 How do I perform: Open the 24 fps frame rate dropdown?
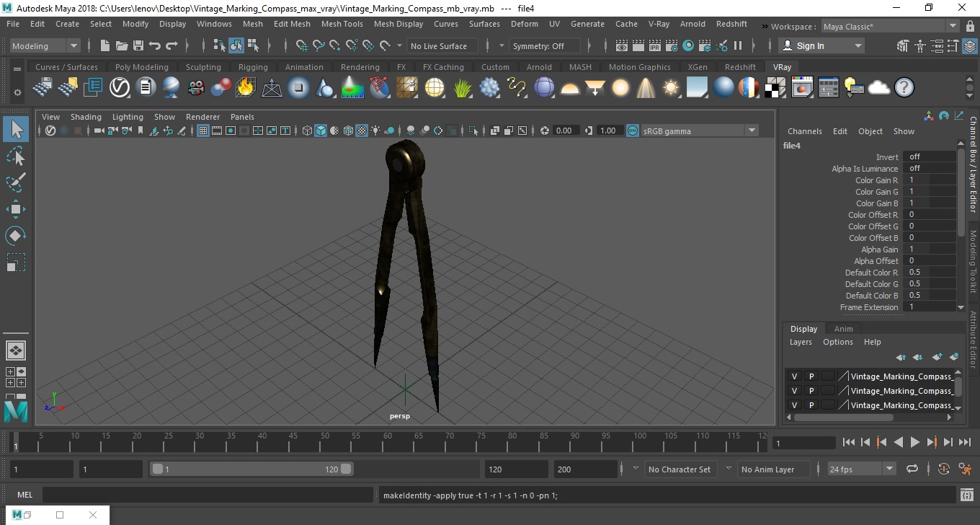pyautogui.click(x=862, y=469)
